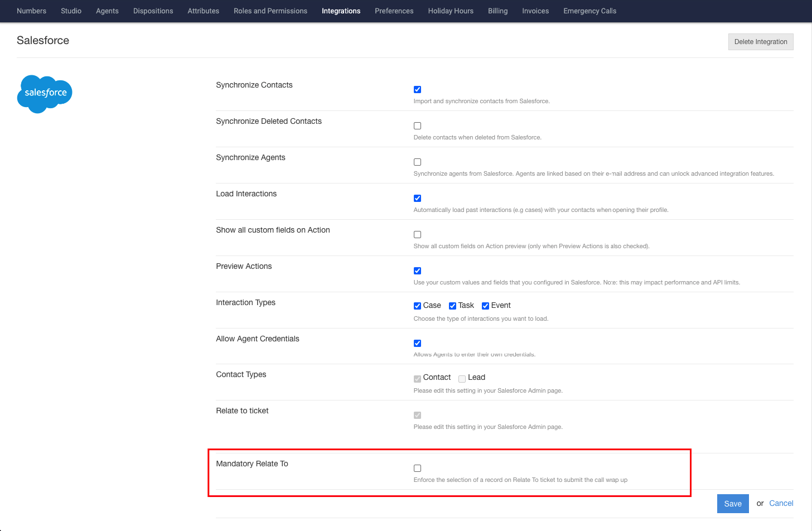Open Roles and Permissions tab
This screenshot has width=812, height=531.
click(270, 11)
